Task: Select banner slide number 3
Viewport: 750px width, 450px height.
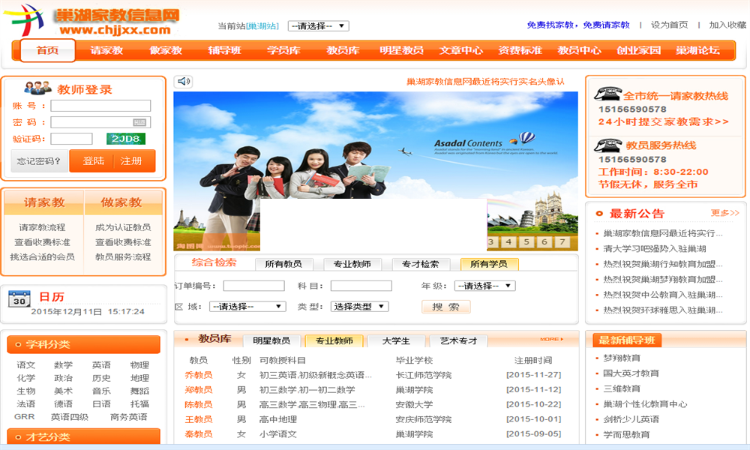Action: click(491, 242)
